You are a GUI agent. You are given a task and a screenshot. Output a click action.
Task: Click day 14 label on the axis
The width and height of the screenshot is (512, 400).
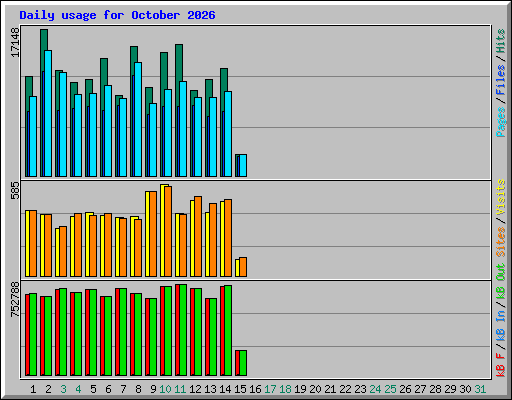tap(225, 389)
